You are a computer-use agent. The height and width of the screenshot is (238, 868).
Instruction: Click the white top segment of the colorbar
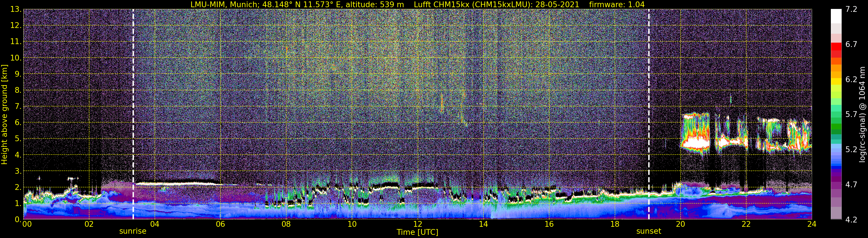coord(836,16)
